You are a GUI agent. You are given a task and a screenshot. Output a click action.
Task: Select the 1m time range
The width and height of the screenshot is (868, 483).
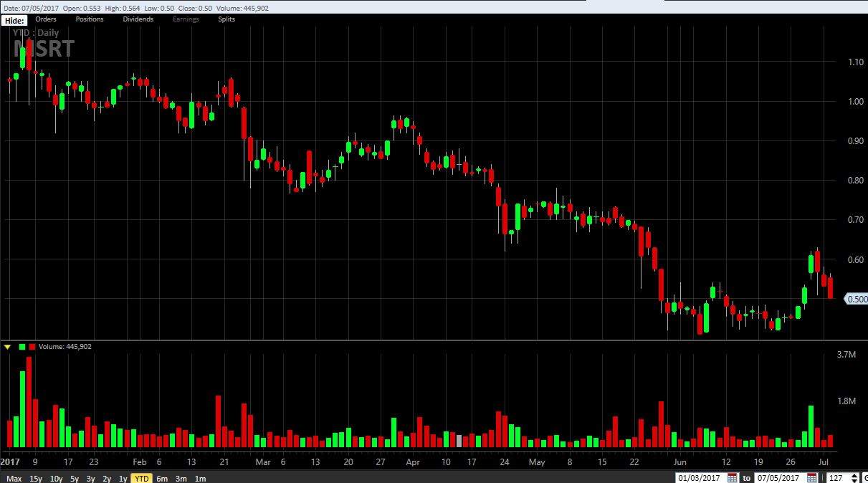(200, 478)
